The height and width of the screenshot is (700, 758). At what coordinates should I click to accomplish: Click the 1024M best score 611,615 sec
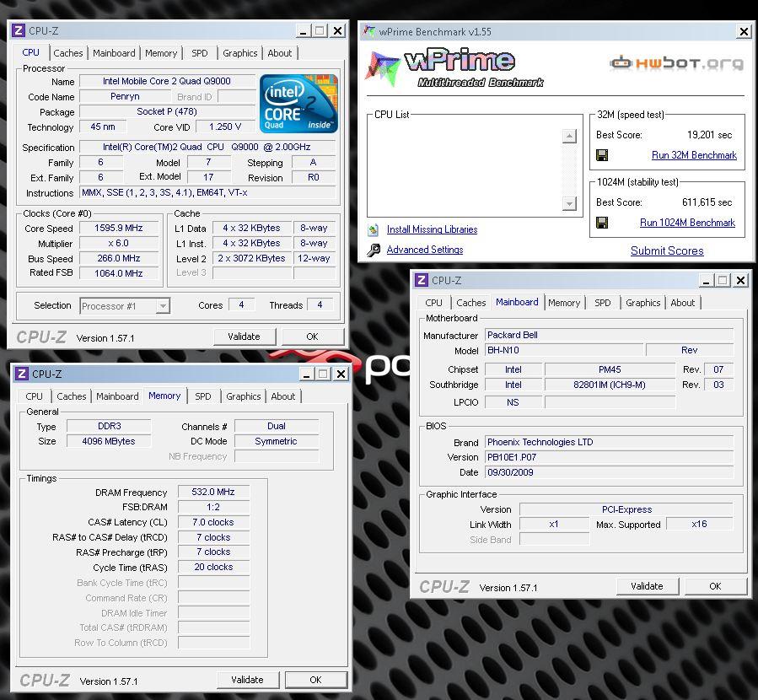click(707, 202)
